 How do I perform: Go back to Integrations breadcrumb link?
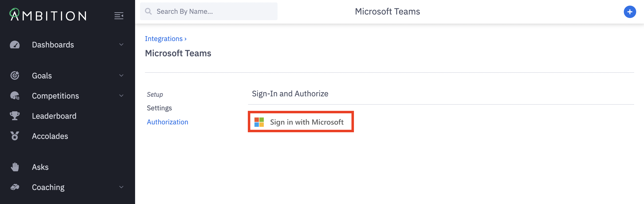(x=164, y=39)
